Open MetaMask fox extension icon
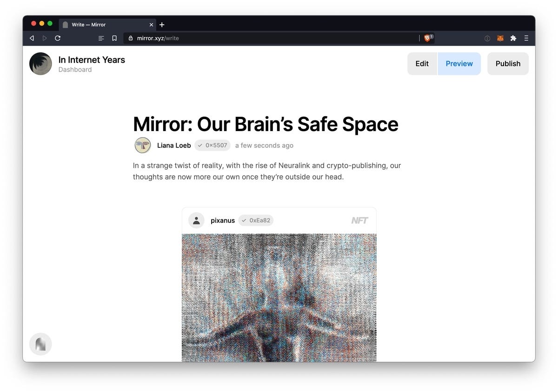 click(x=500, y=38)
